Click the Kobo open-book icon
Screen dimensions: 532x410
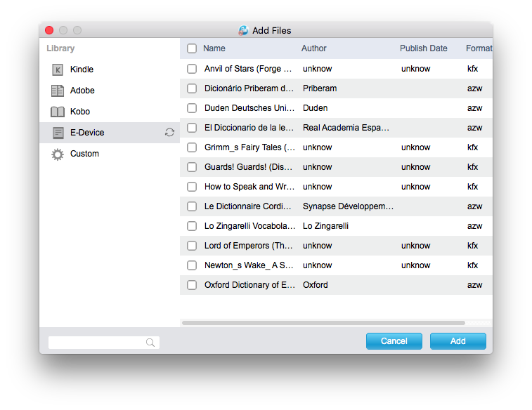[x=58, y=112]
